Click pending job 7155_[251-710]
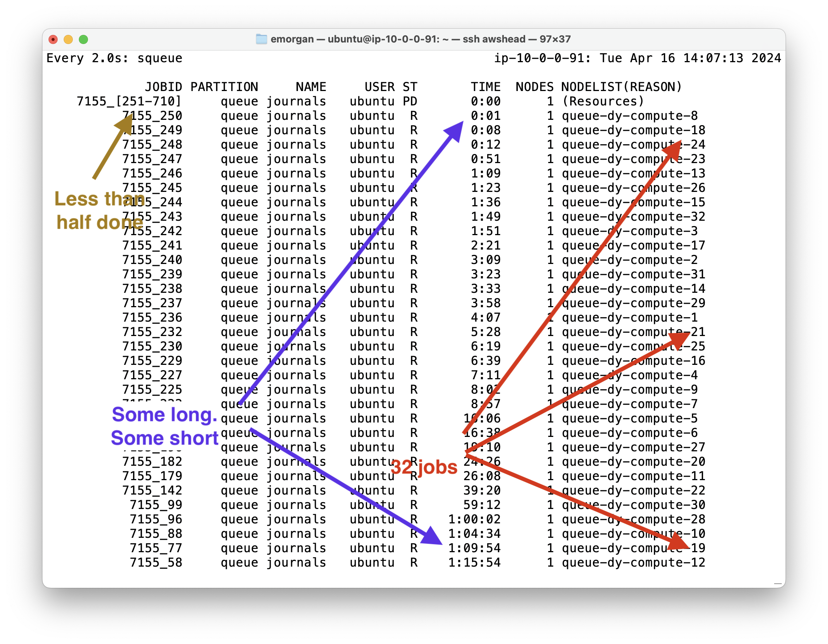The image size is (828, 644). 129,101
